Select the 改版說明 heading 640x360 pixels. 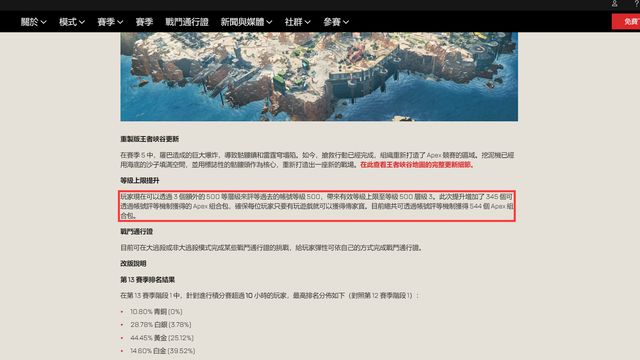(x=133, y=263)
